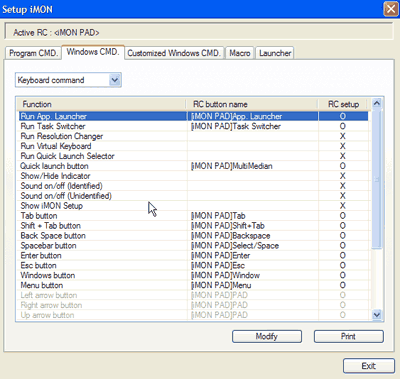Viewport: 400px width, 379px height.
Task: Click the Exit button
Action: [369, 366]
